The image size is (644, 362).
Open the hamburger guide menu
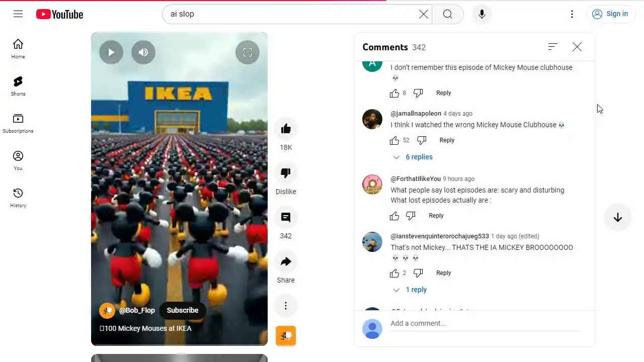tap(18, 14)
